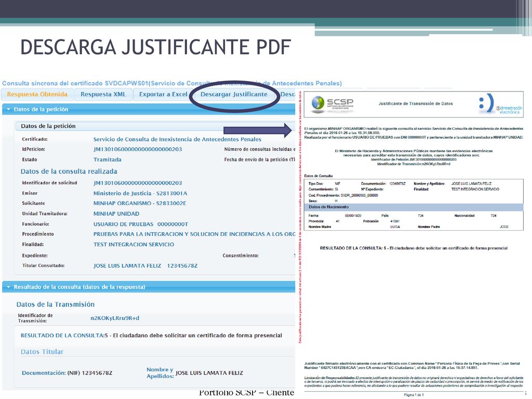Screen dimensions: 532x399
Task: Select transmission identifier n2KOKyLRru9R+d
Action: click(115, 318)
